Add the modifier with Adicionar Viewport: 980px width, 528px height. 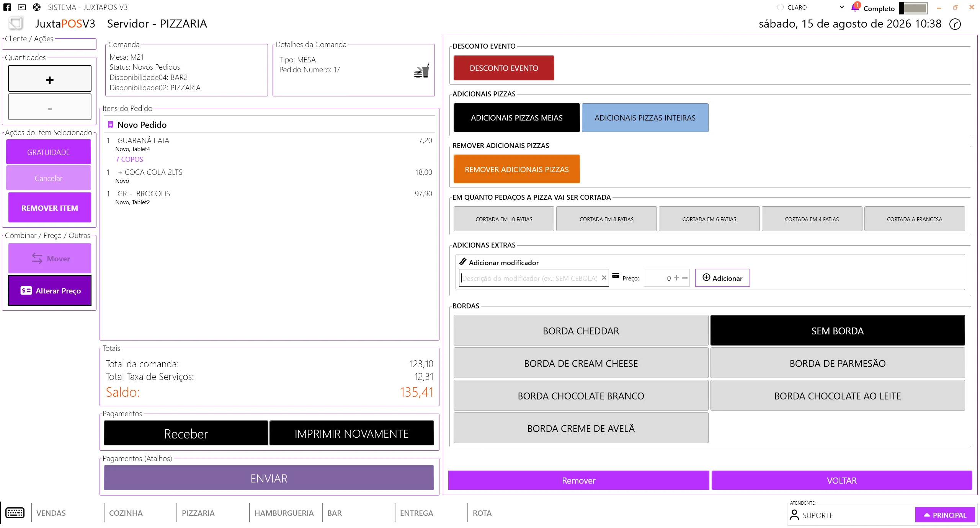[722, 278]
